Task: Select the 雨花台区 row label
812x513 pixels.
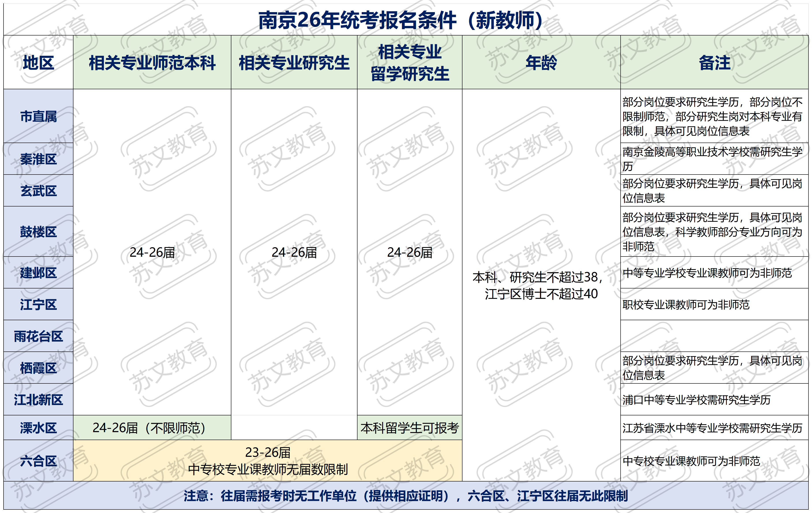Action: pos(38,336)
